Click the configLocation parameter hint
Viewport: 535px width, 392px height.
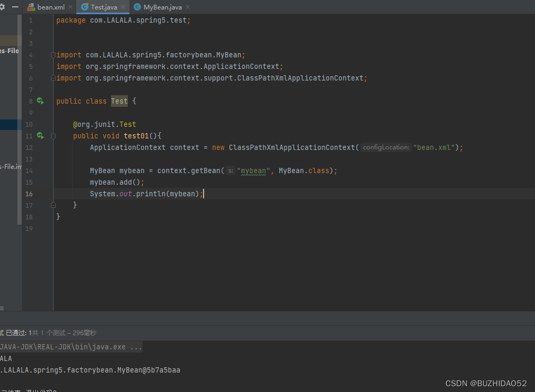pyautogui.click(x=386, y=147)
